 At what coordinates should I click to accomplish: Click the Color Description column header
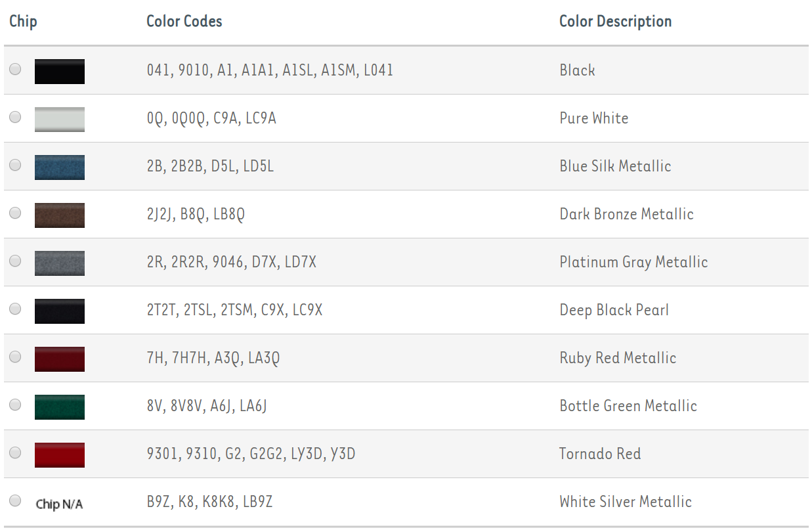tap(615, 21)
